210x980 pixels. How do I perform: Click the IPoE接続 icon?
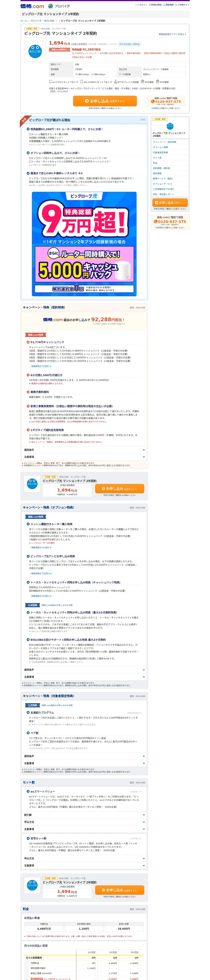pos(143,81)
